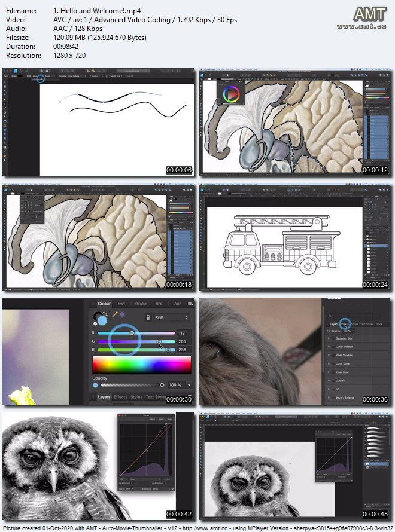The height and width of the screenshot is (532, 395).
Task: Click the picked colour circle beside eyedropper
Action: click(x=122, y=315)
